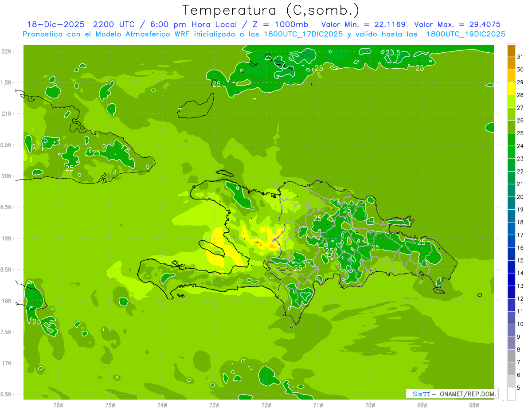This screenshot has width=532, height=411.
Task: Select the teal legend swatch between 19 and 20
Action: pyautogui.click(x=511, y=203)
